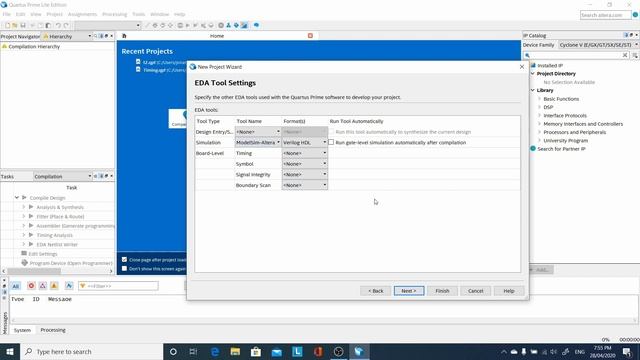Click the Edit Settings icon in Tasks

coord(24,253)
